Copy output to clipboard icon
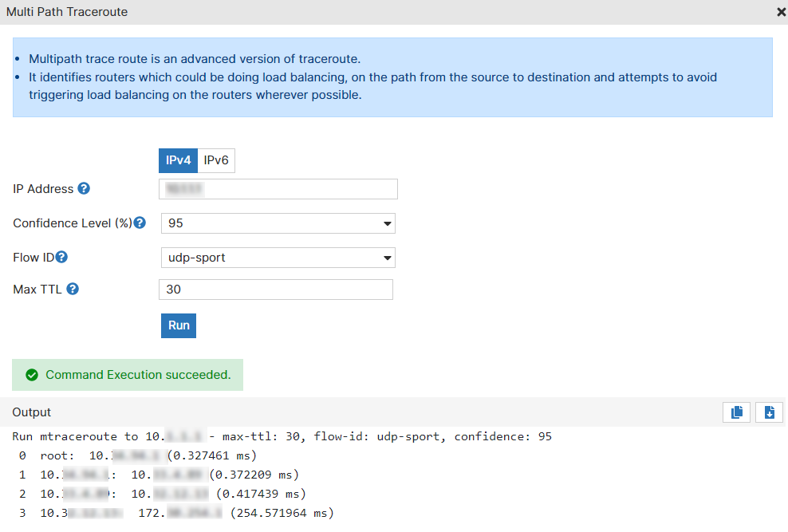 pos(737,412)
